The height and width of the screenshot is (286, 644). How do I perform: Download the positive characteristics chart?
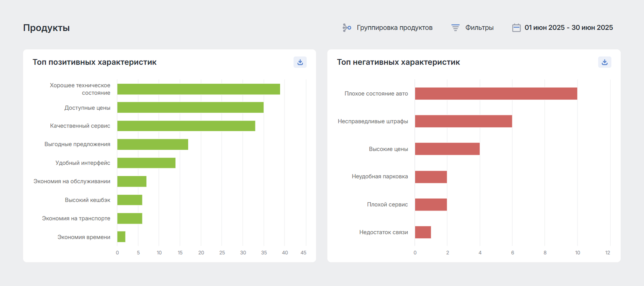[x=300, y=62]
